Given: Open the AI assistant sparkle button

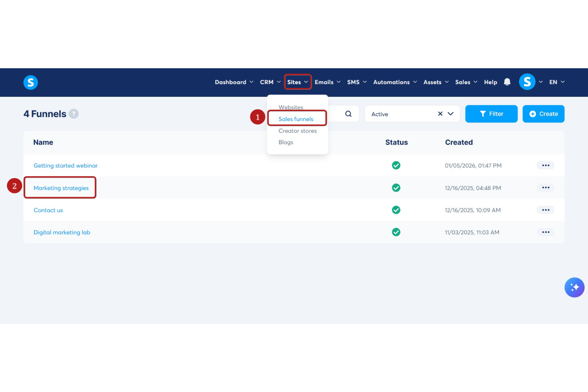Looking at the screenshot, I should point(574,287).
